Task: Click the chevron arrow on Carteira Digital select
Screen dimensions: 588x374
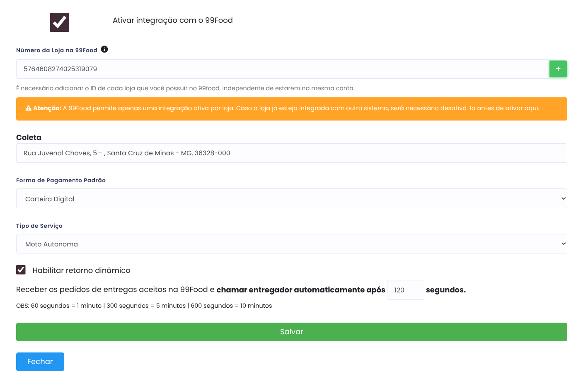Action: 563,199
